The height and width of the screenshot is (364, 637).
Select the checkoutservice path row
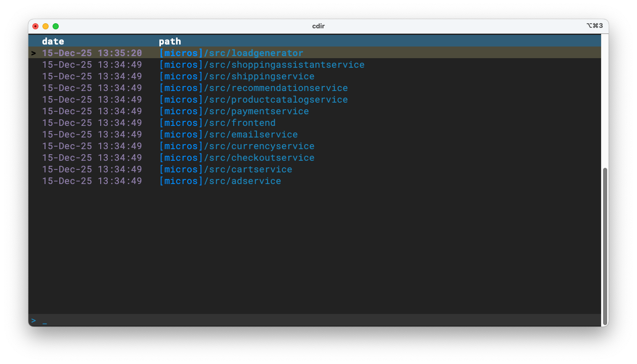coord(237,158)
